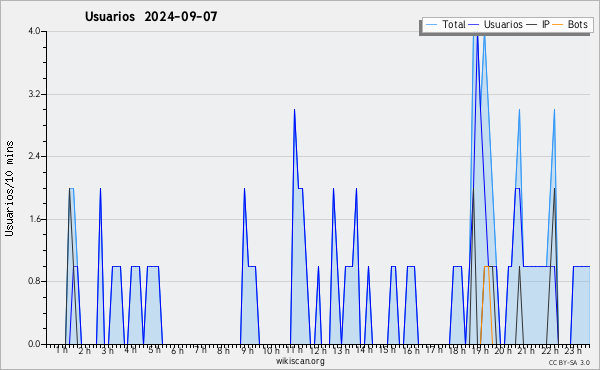Click the 3.2 y-axis value
Viewport: 600px width, 370px height.
click(34, 94)
